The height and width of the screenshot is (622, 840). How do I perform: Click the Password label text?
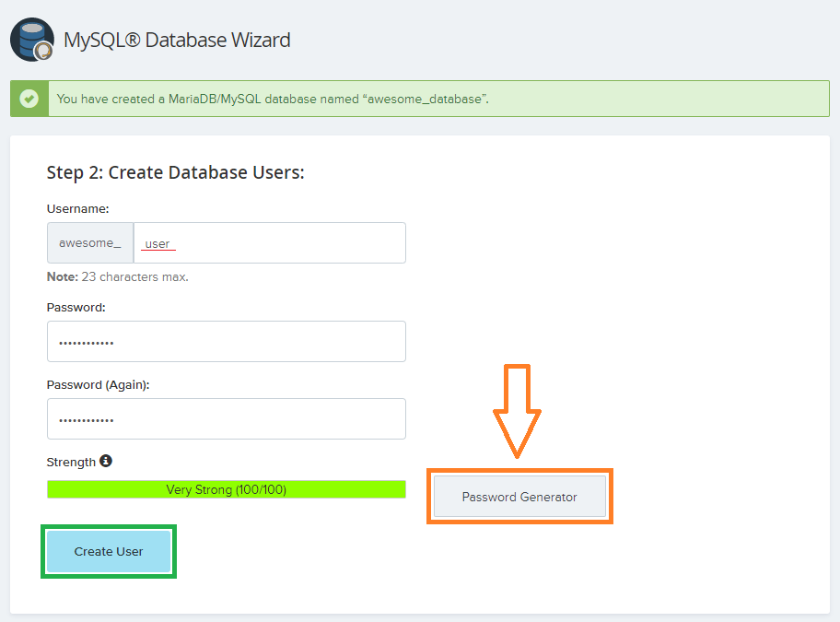coord(76,307)
